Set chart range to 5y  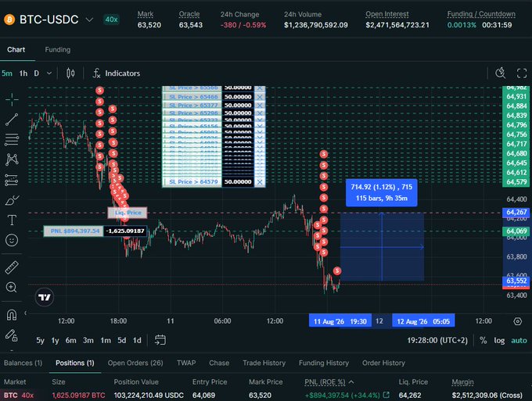(x=40, y=340)
